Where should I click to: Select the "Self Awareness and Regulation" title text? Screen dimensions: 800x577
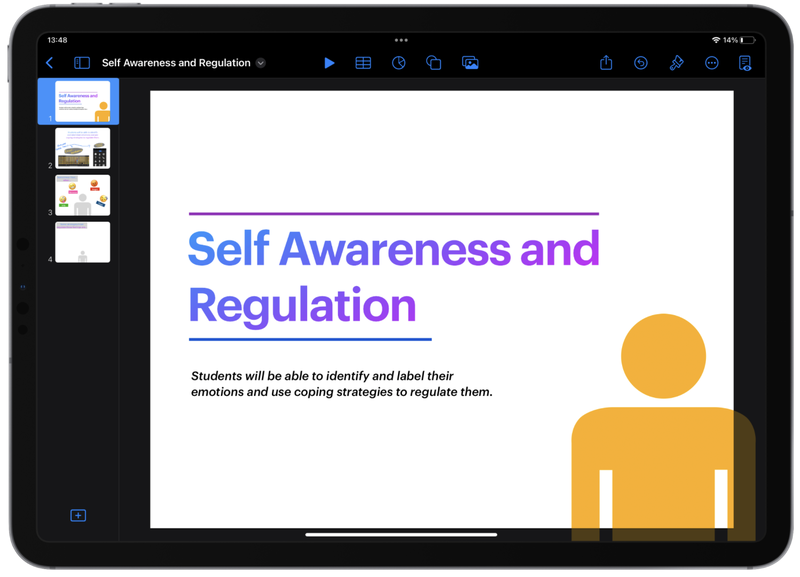(393, 276)
